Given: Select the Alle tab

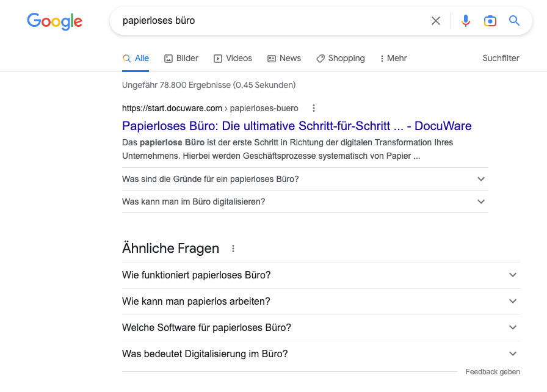Looking at the screenshot, I should (x=136, y=58).
